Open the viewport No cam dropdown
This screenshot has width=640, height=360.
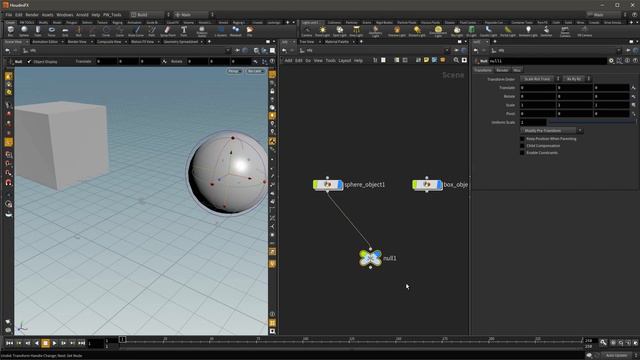click(255, 71)
